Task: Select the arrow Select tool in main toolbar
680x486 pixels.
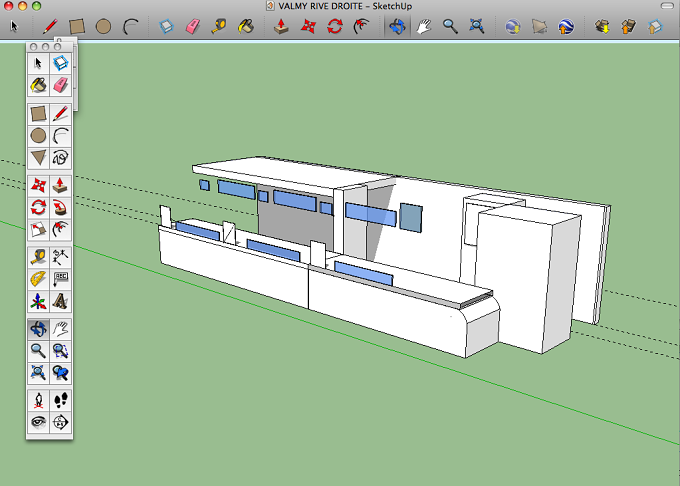Action: [x=14, y=26]
